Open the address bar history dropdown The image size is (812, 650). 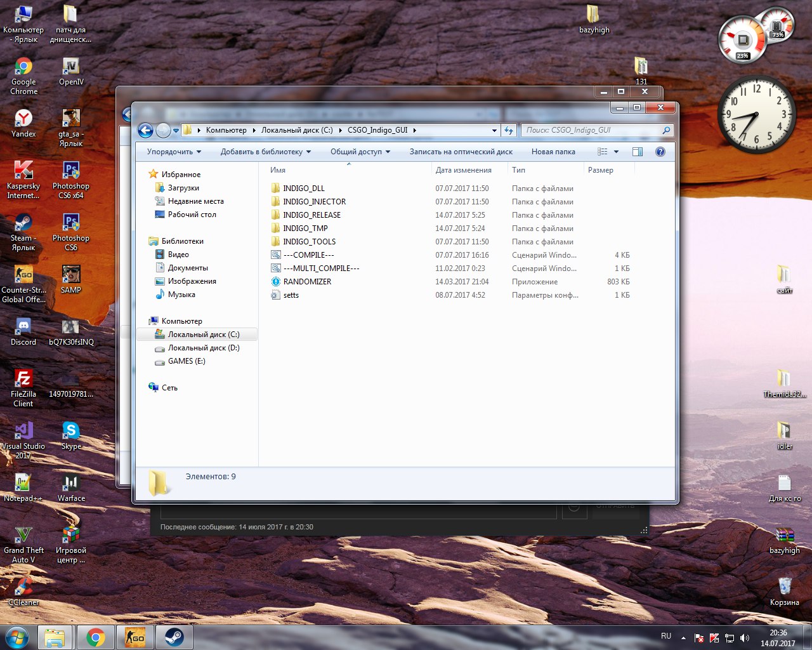494,130
